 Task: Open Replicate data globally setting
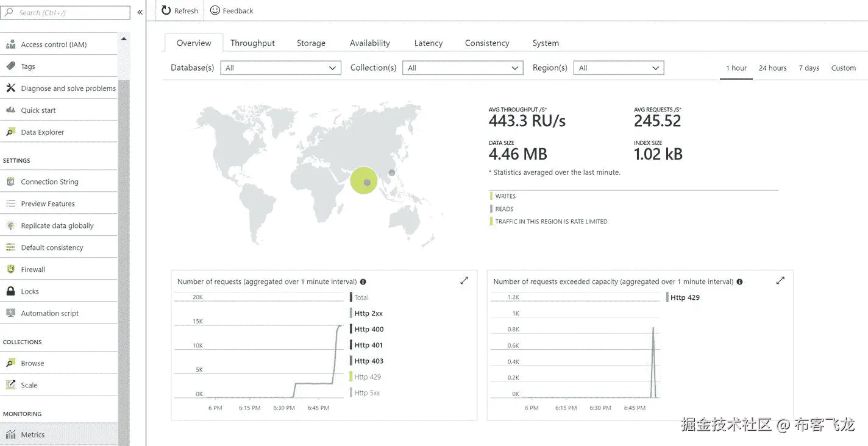click(x=57, y=225)
